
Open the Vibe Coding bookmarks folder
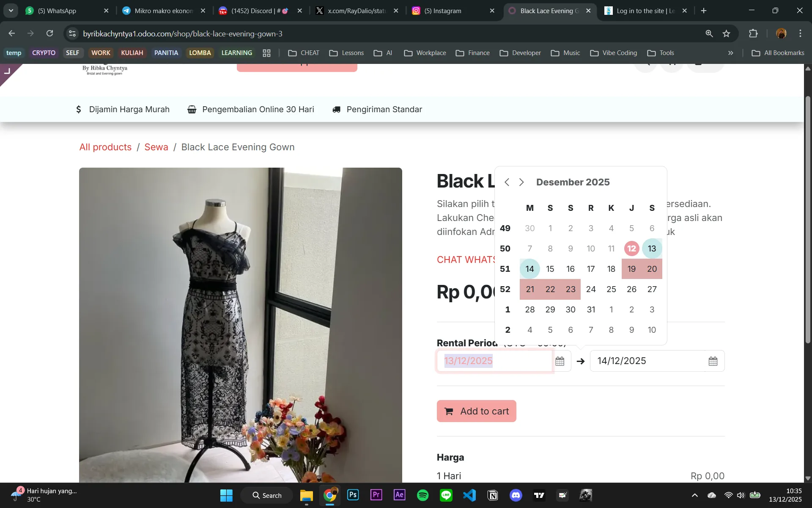(613, 53)
